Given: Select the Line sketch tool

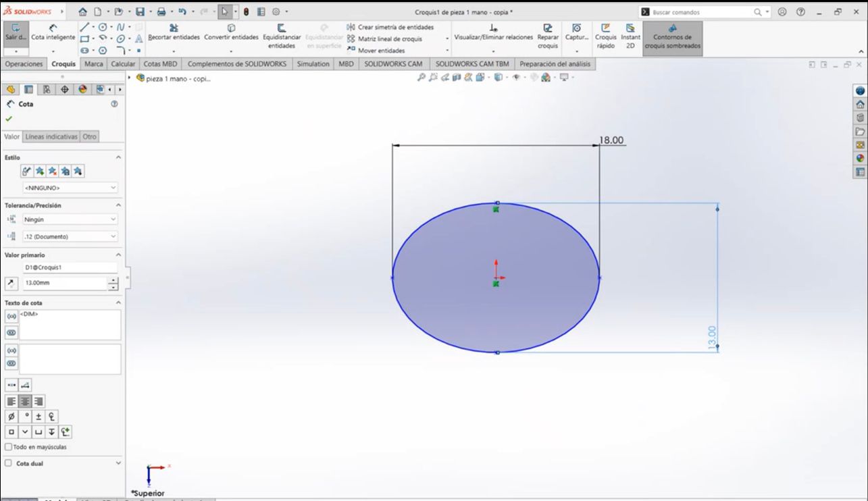Looking at the screenshot, I should [x=84, y=27].
